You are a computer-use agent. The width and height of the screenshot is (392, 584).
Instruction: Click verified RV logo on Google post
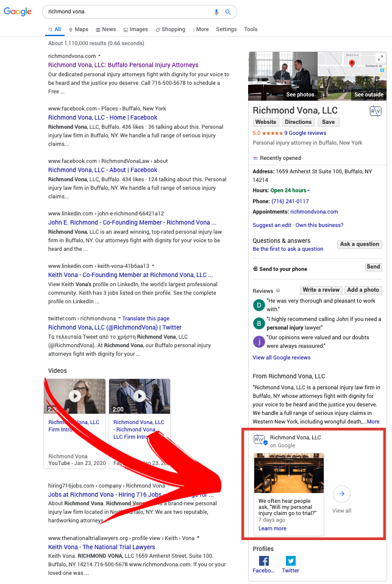[260, 440]
